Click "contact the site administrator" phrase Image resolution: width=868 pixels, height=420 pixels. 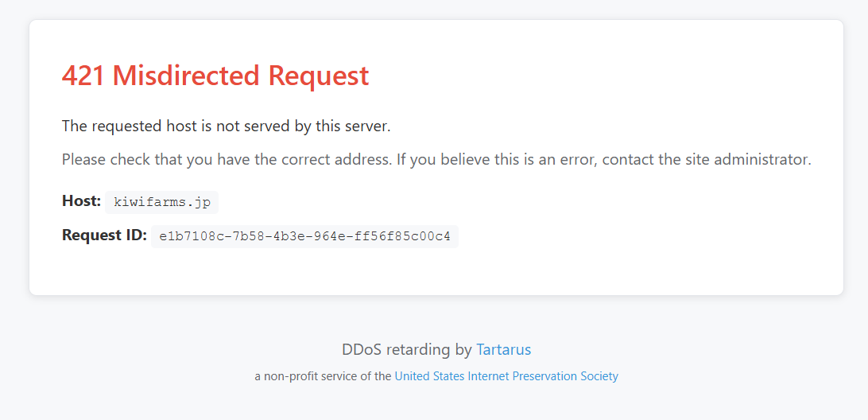coord(707,159)
